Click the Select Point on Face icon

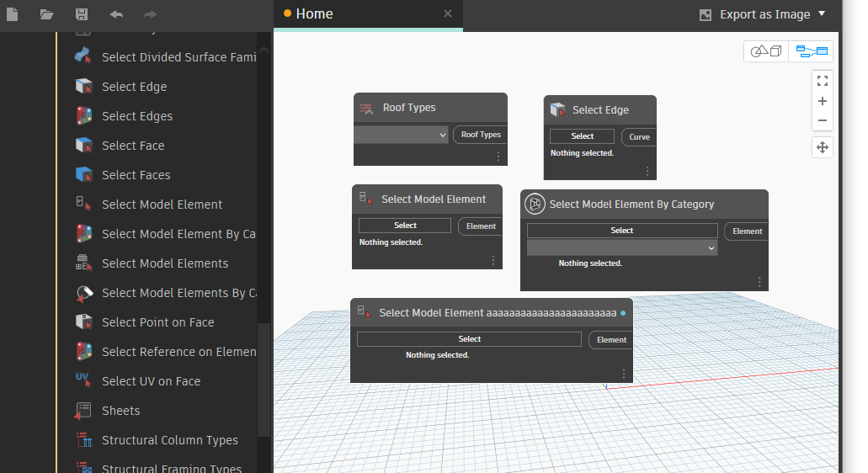tap(83, 322)
